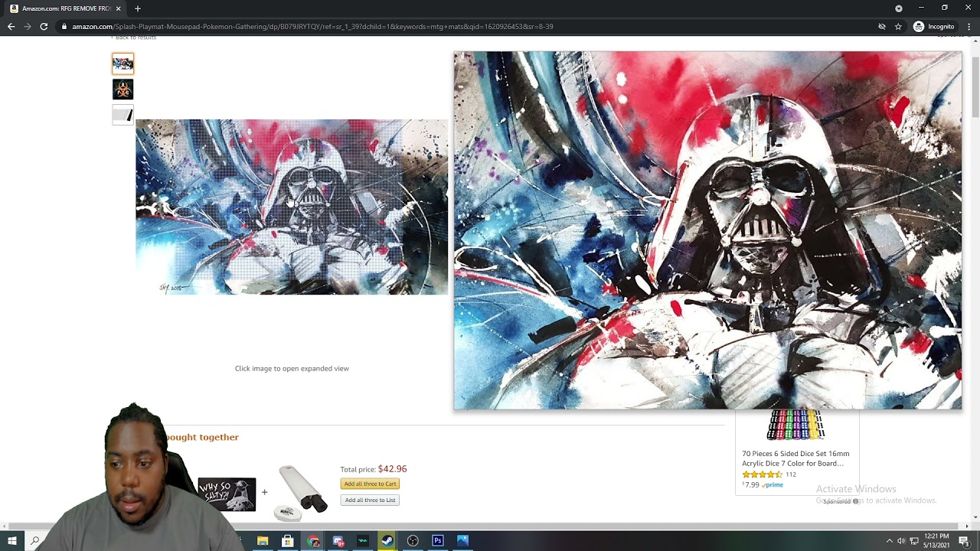Open the Incognito profile indicator
The width and height of the screenshot is (980, 551).
pos(934,27)
